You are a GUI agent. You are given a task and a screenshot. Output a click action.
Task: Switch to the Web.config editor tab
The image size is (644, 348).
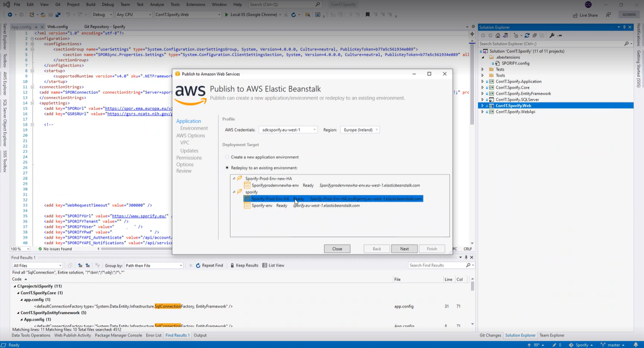point(57,27)
